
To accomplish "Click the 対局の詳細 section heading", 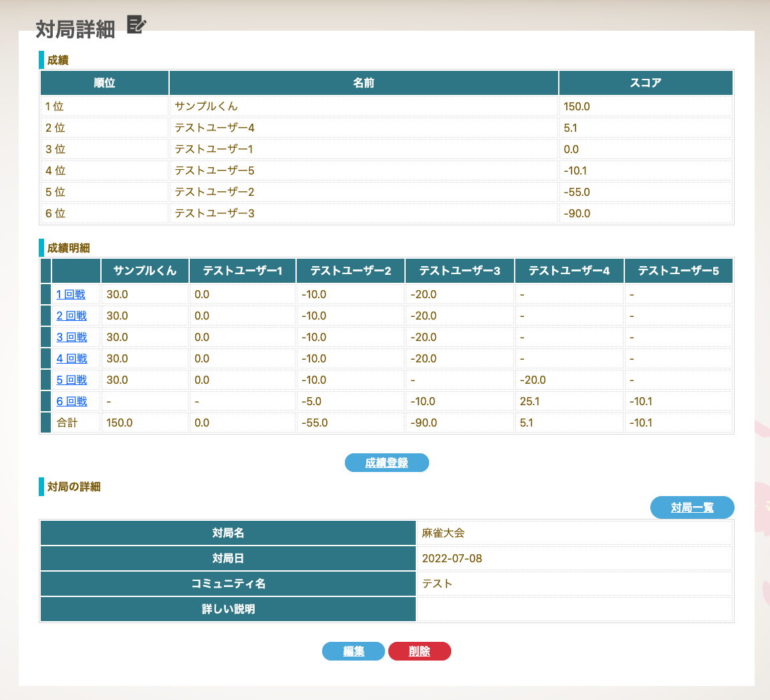I will [x=74, y=487].
